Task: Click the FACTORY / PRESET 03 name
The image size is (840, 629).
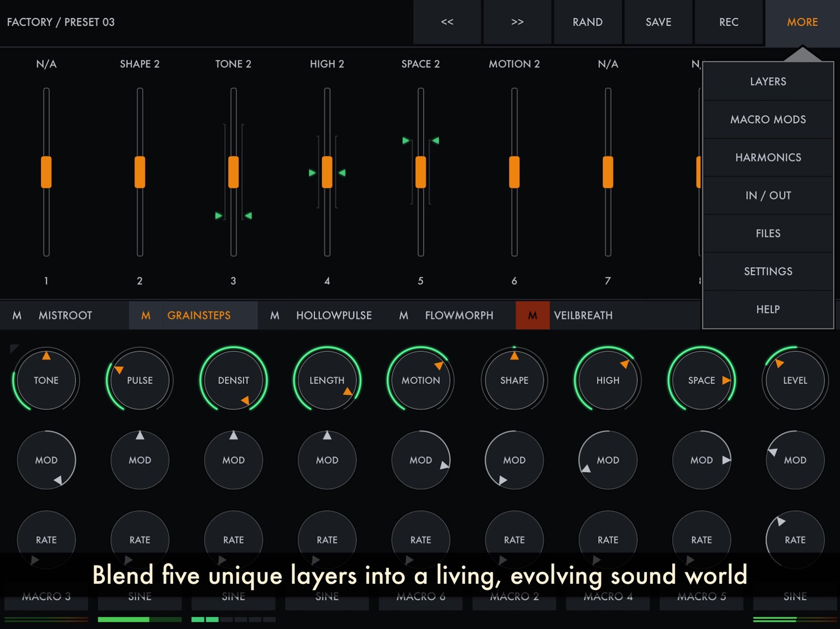Action: 60,22
